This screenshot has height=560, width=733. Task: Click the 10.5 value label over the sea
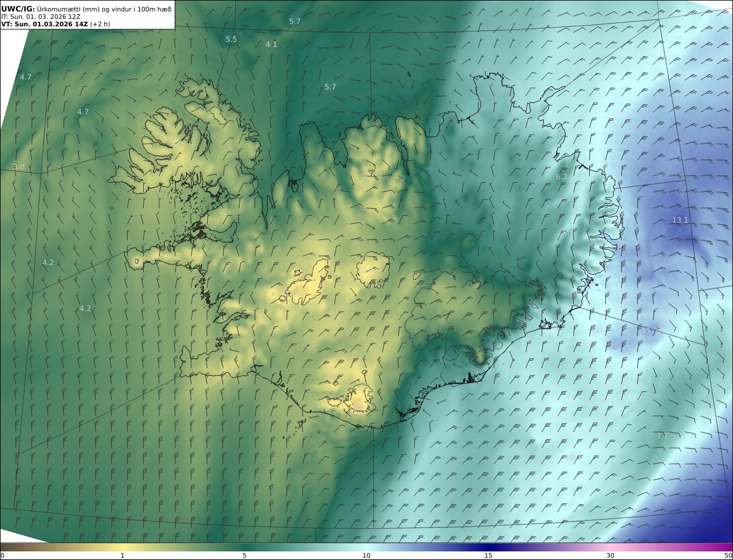(x=573, y=458)
